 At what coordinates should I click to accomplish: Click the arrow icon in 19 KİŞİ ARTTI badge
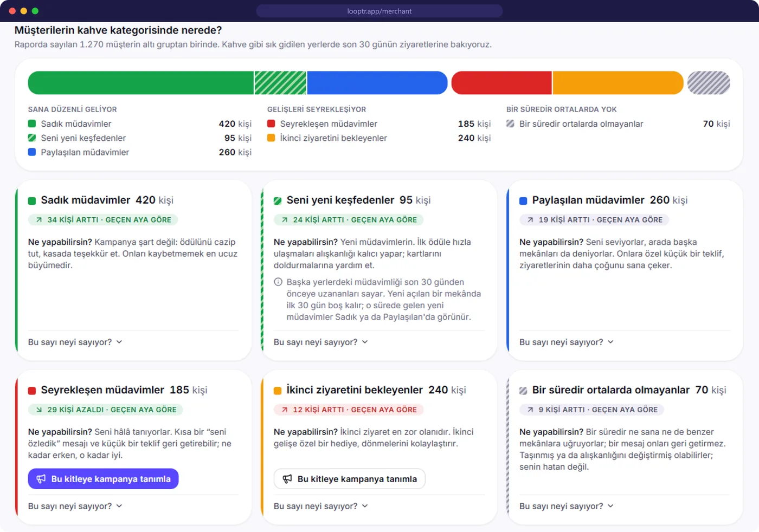pos(530,220)
